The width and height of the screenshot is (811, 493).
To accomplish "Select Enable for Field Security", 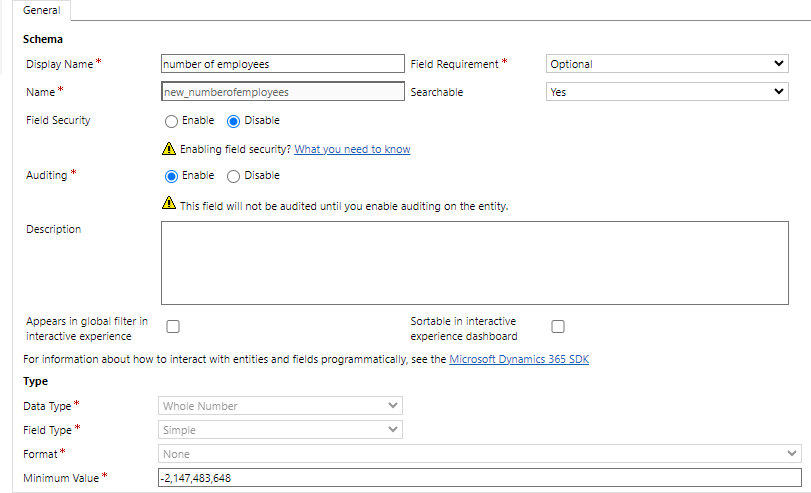I will 171,121.
